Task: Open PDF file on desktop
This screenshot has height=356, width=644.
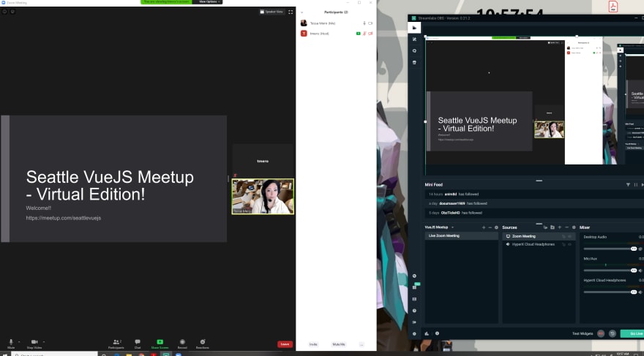Action: pos(613,7)
